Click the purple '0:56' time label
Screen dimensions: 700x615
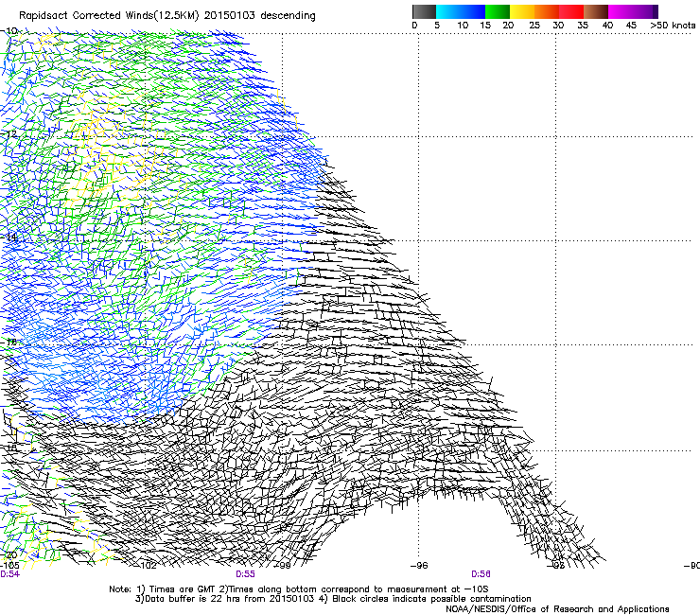coord(481,574)
